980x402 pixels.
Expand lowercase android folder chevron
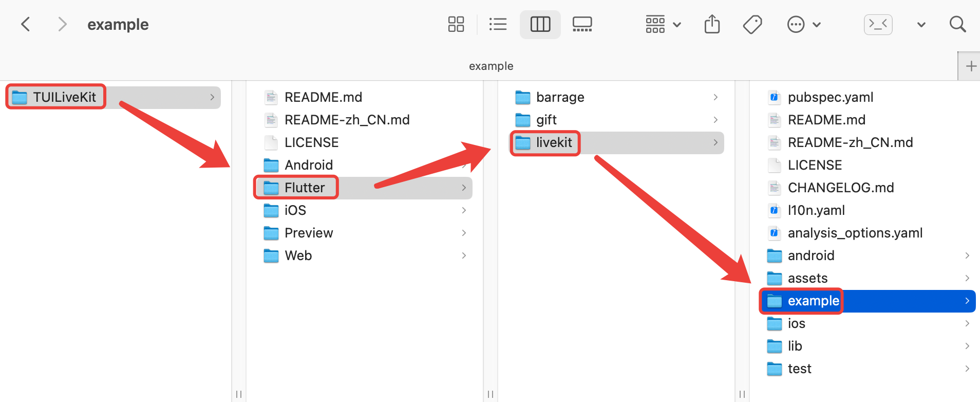[x=967, y=255]
